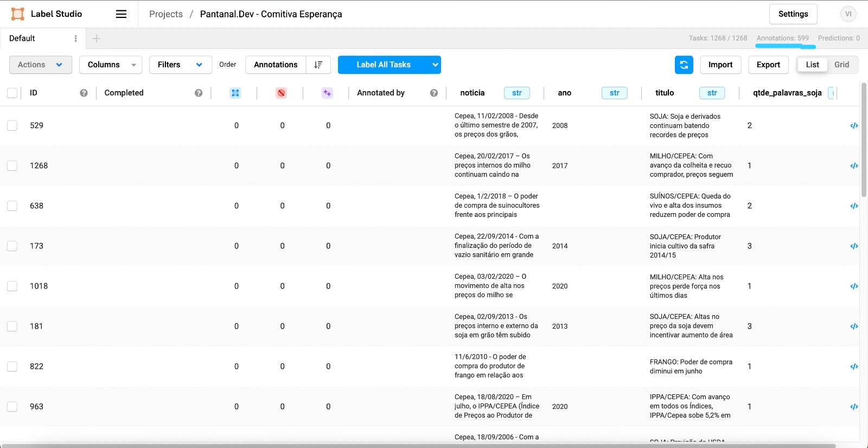Click the year 2014 cell
This screenshot has width=868, height=448.
tap(560, 246)
